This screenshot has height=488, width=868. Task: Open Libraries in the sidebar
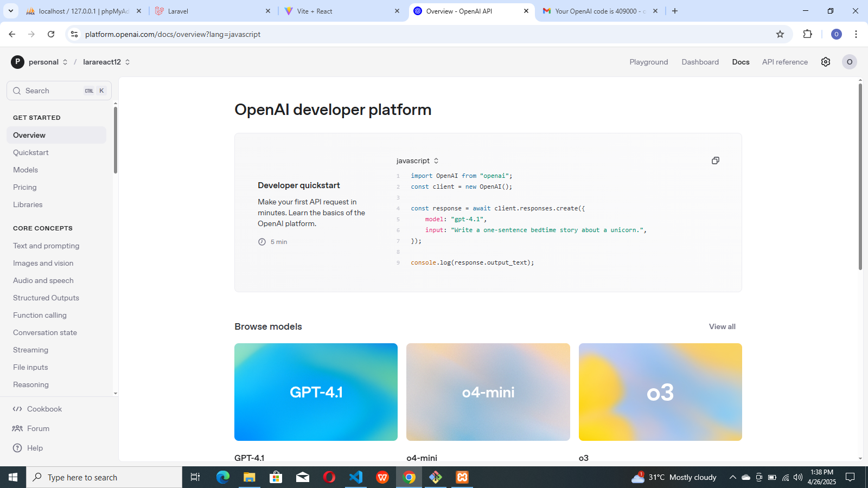[56, 204]
